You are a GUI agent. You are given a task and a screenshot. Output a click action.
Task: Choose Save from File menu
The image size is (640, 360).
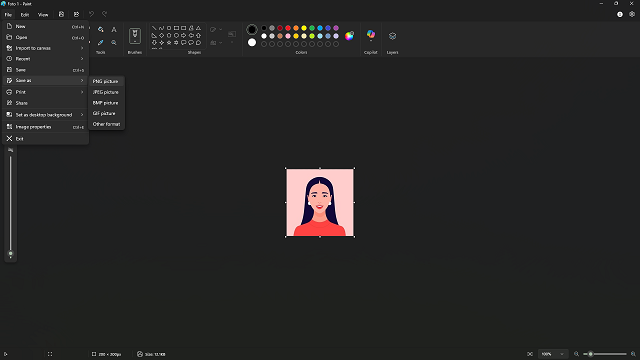[46, 70]
